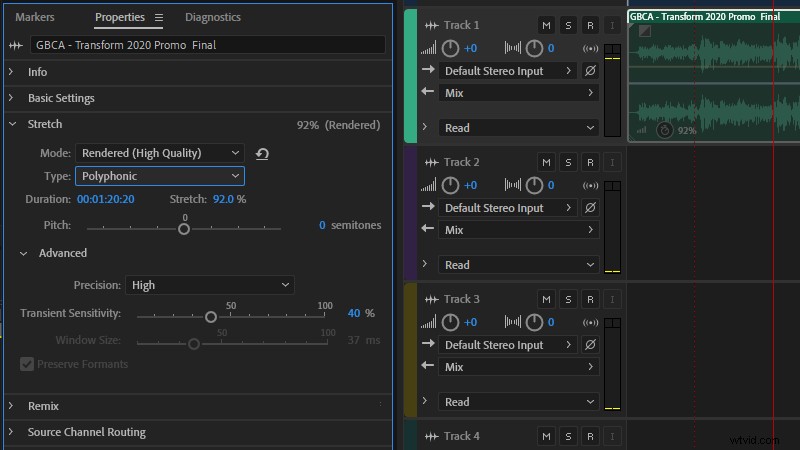The width and height of the screenshot is (800, 450).
Task: Click Track 2 volume knob
Action: 450,185
